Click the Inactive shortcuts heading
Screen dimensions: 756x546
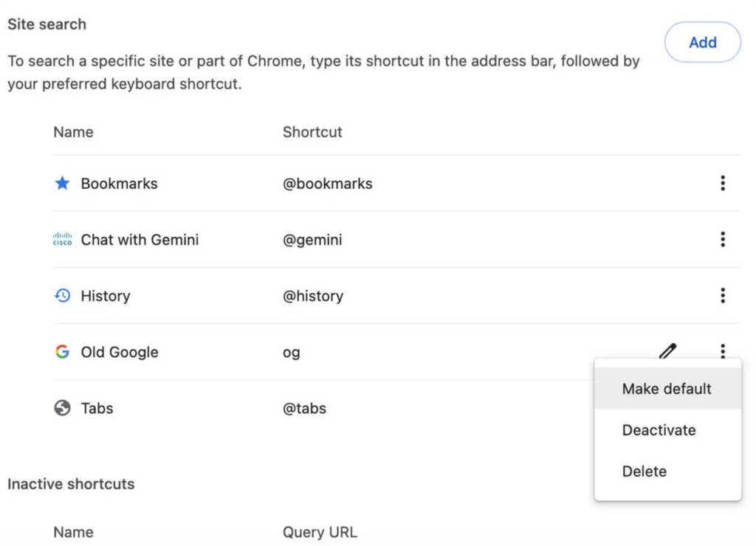(x=71, y=484)
